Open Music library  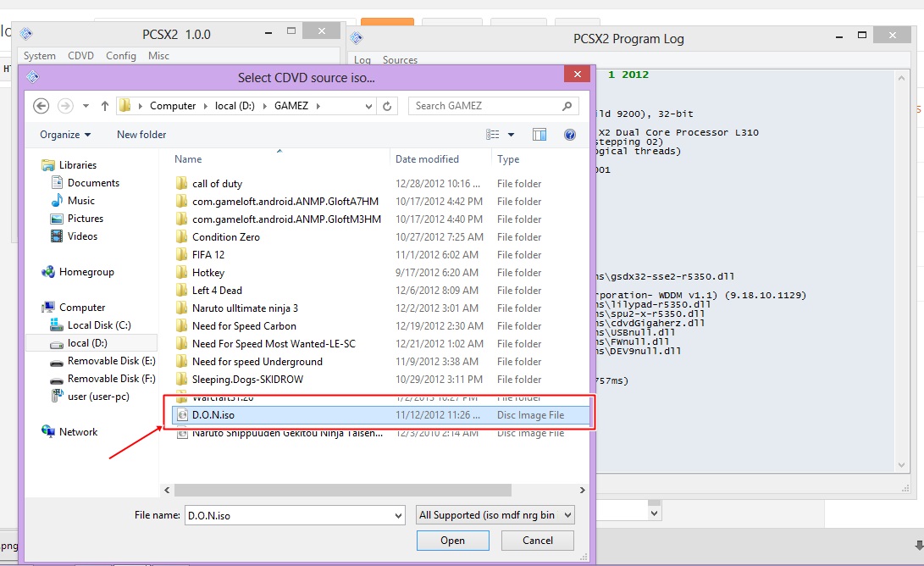73,201
